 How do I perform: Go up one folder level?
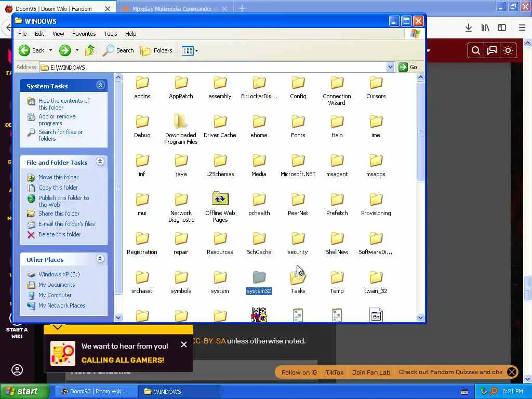tap(90, 50)
